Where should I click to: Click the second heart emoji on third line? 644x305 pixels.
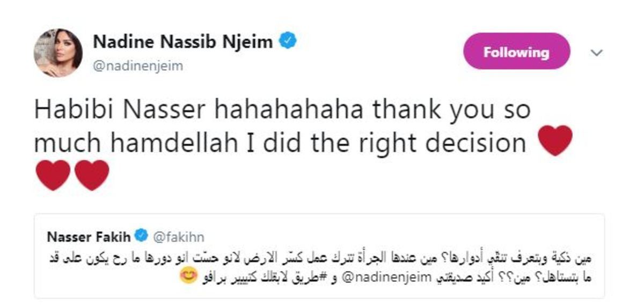[92, 176]
